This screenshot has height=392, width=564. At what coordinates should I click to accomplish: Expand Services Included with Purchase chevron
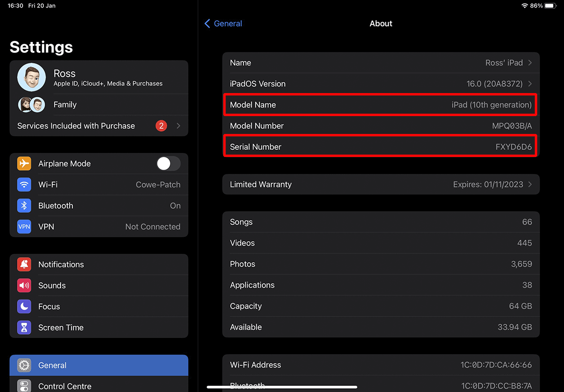(x=178, y=126)
